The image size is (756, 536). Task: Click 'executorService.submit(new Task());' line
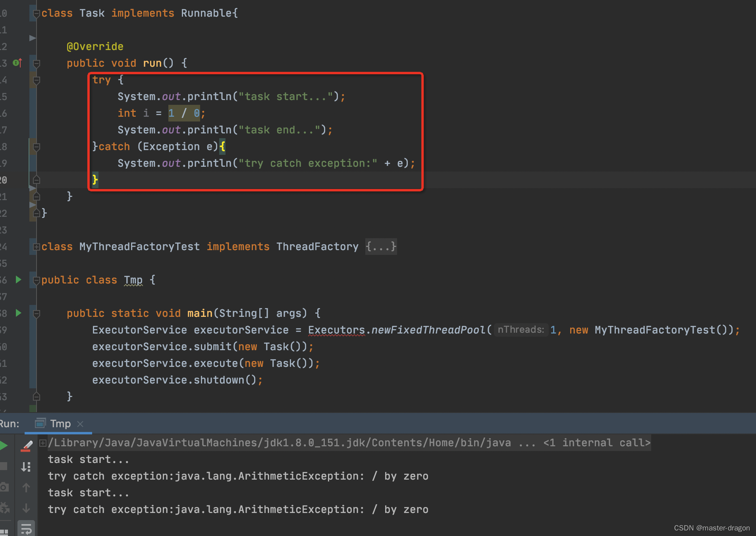point(203,347)
